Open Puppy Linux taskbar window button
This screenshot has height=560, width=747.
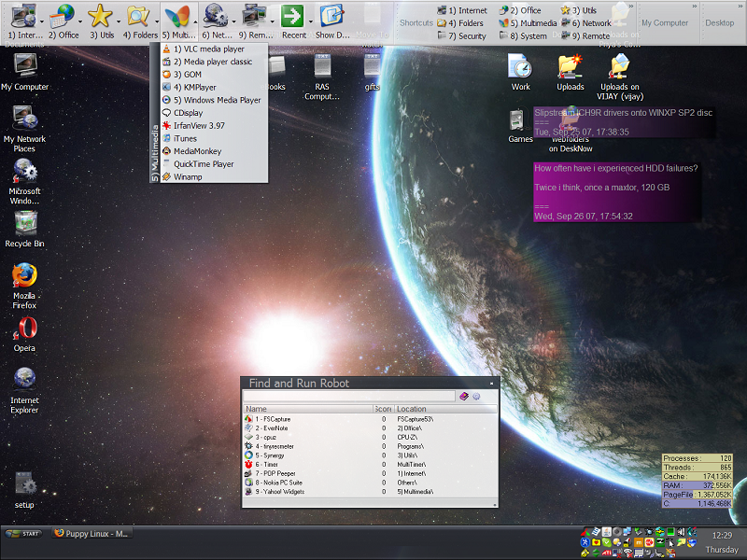(92, 534)
